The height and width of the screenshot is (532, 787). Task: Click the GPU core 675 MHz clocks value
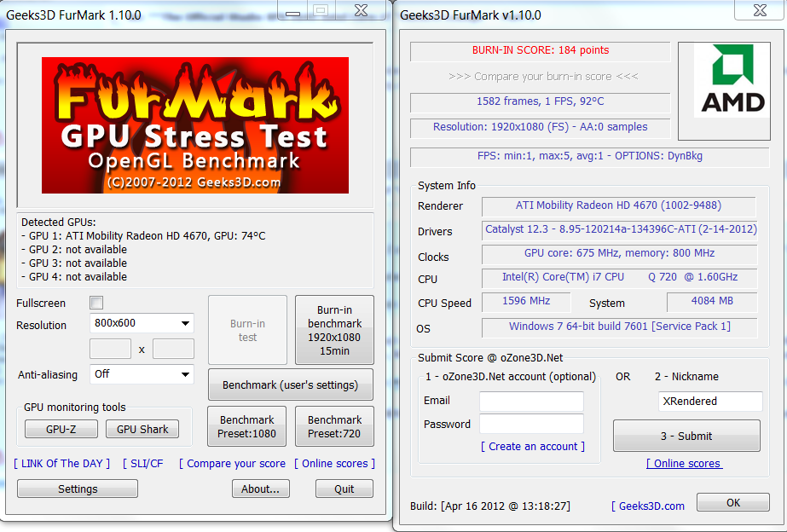(x=620, y=253)
